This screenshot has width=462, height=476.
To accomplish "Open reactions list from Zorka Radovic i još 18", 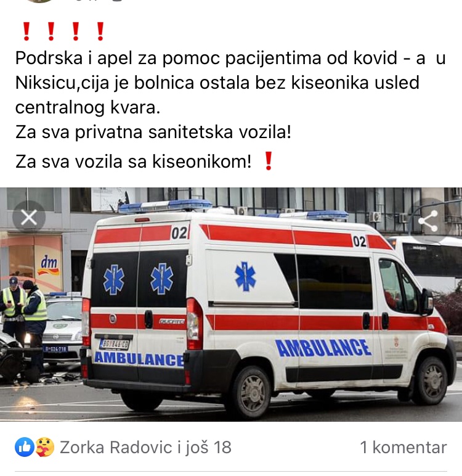I will tap(145, 447).
